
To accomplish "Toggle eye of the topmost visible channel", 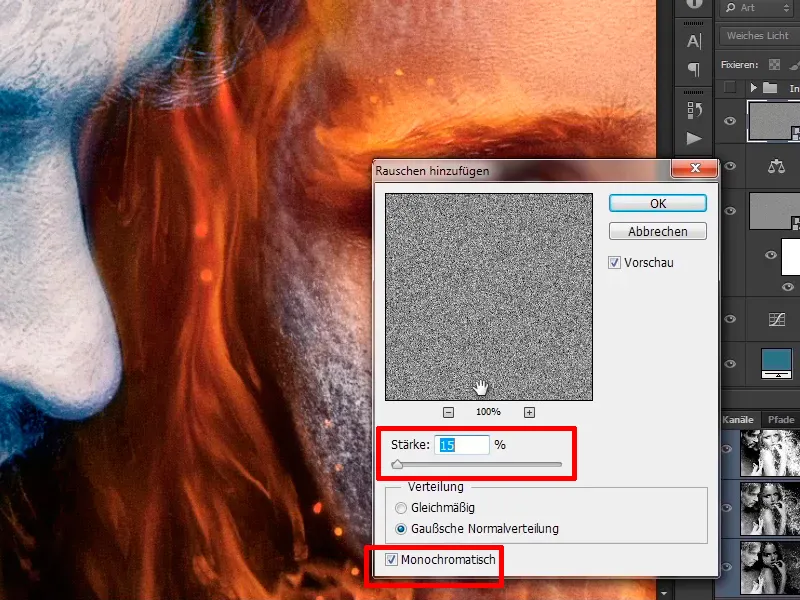I will pyautogui.click(x=727, y=449).
